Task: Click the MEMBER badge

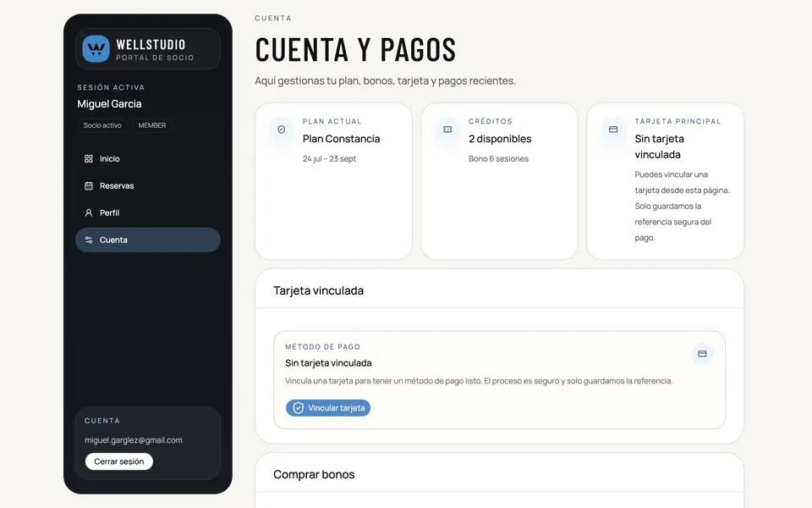Action: pos(151,125)
